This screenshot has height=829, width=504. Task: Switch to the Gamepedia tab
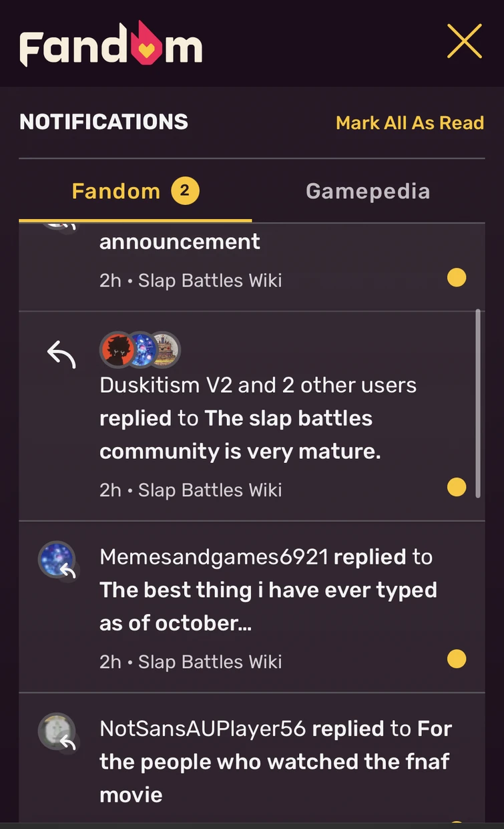click(x=367, y=191)
